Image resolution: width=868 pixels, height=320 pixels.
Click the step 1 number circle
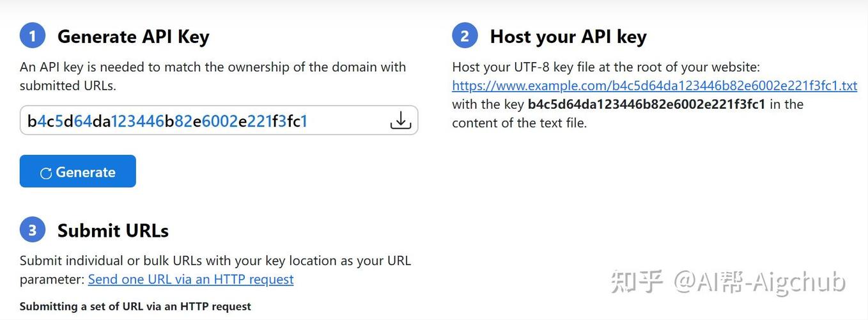[33, 36]
